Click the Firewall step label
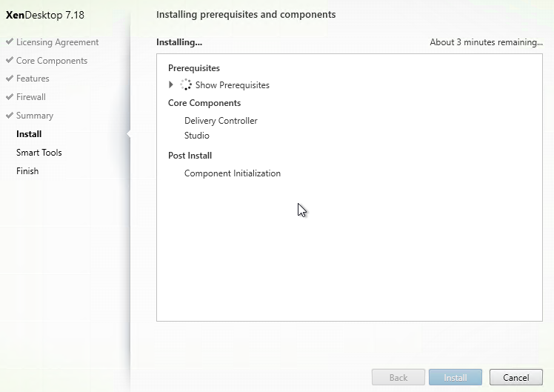Image resolution: width=554 pixels, height=392 pixels. tap(31, 97)
